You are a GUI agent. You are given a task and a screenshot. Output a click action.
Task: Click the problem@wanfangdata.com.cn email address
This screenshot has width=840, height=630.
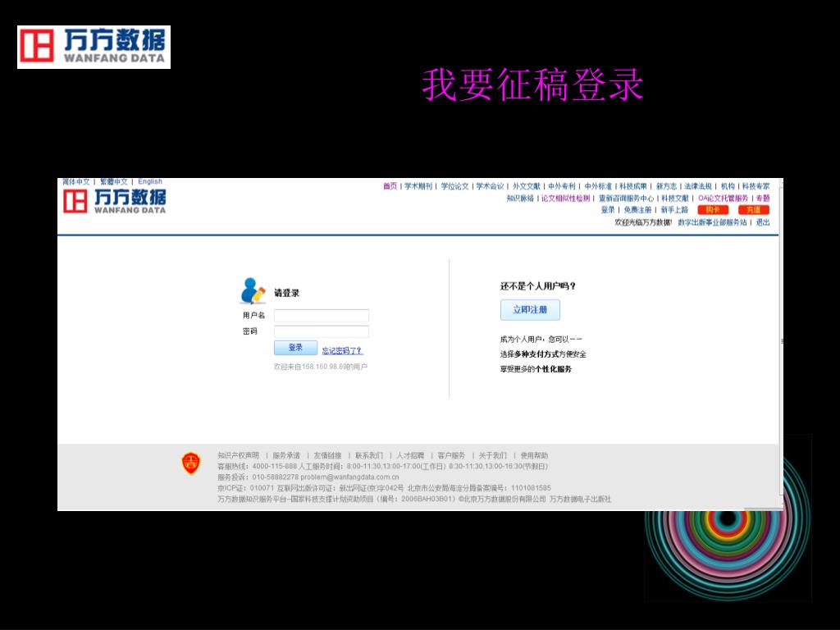tap(349, 477)
